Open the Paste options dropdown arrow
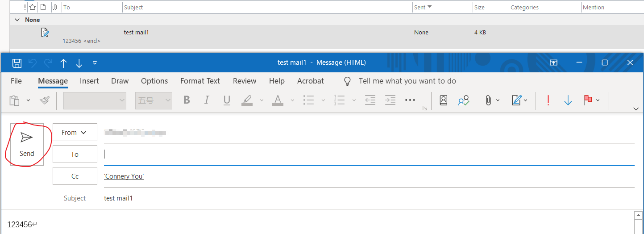Image resolution: width=644 pixels, height=234 pixels. [28, 100]
